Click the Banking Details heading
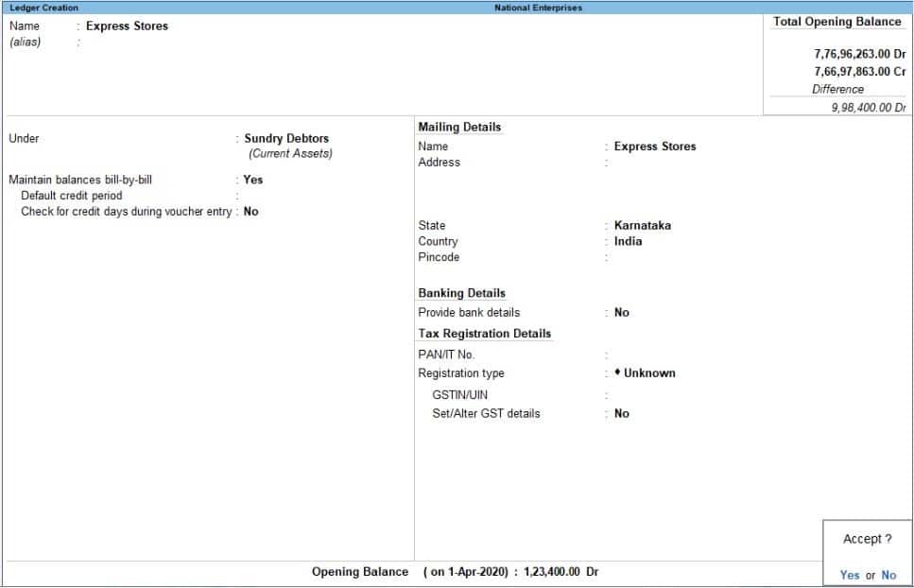The image size is (914, 588). (461, 293)
